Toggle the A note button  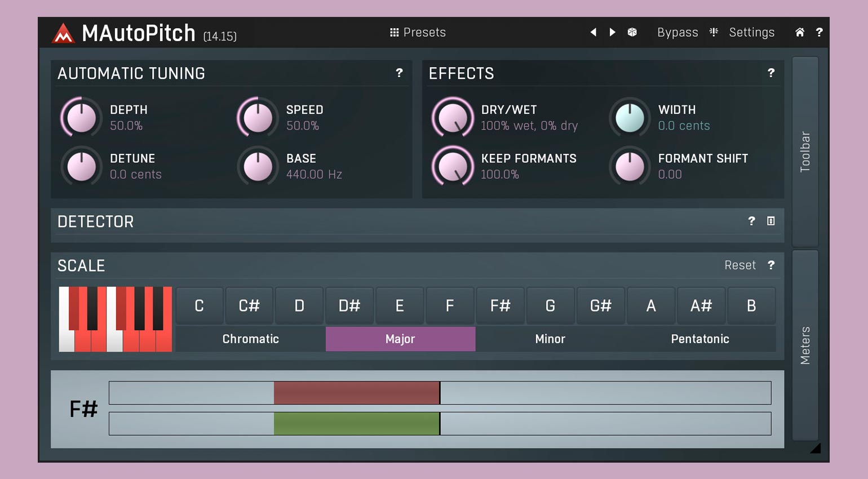pos(651,305)
